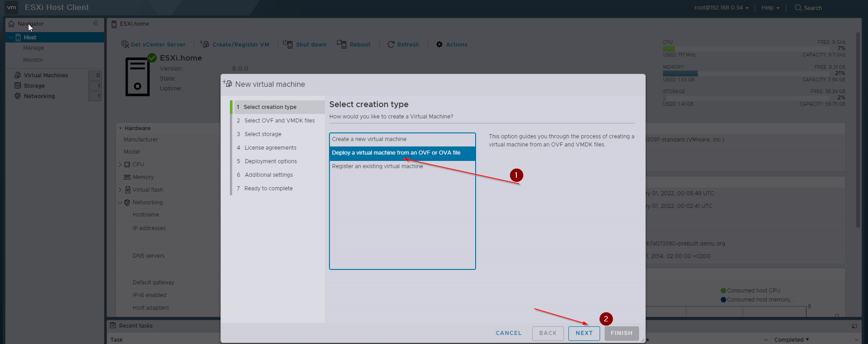Open the Help dropdown menu
This screenshot has width=868, height=344.
tap(770, 8)
